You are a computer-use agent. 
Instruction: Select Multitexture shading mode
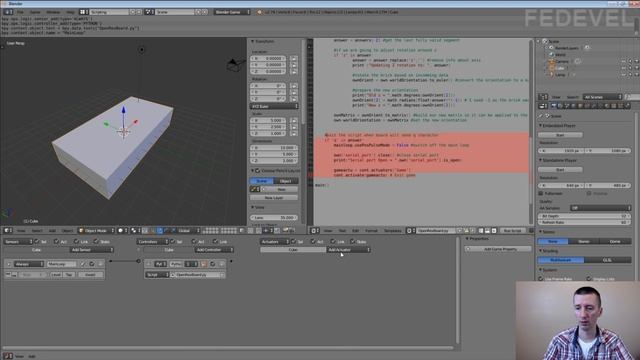click(x=561, y=260)
